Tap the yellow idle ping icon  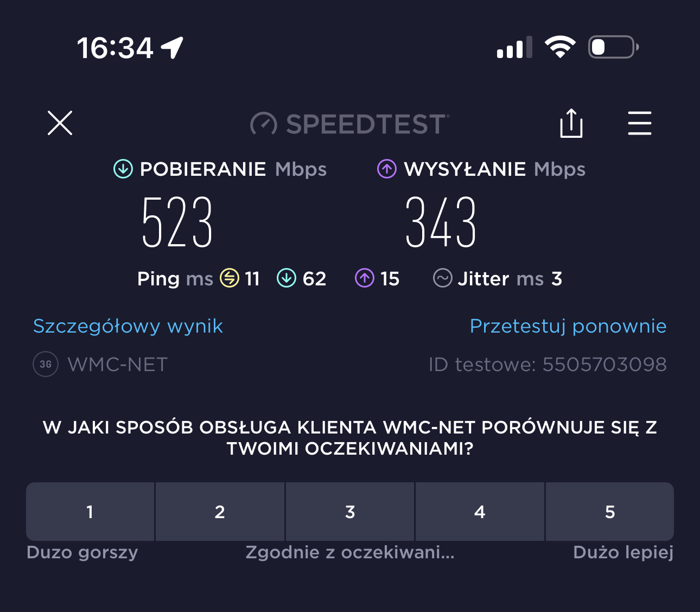[x=230, y=278]
